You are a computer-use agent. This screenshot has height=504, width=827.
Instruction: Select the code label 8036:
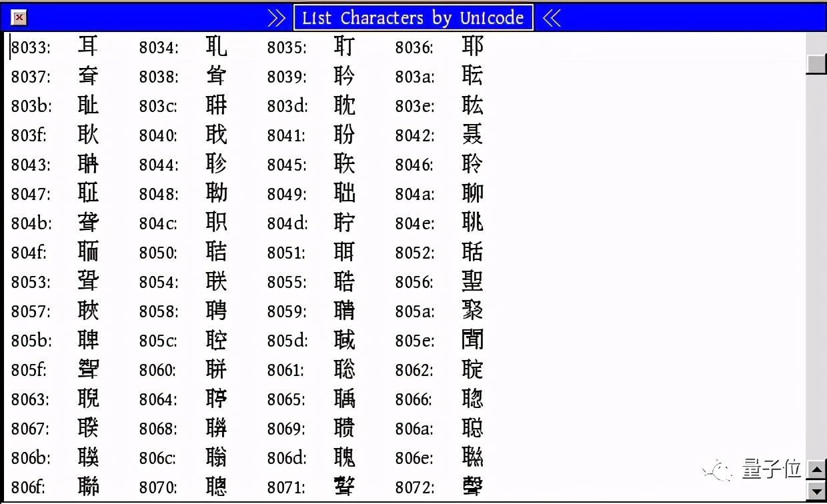click(x=414, y=47)
